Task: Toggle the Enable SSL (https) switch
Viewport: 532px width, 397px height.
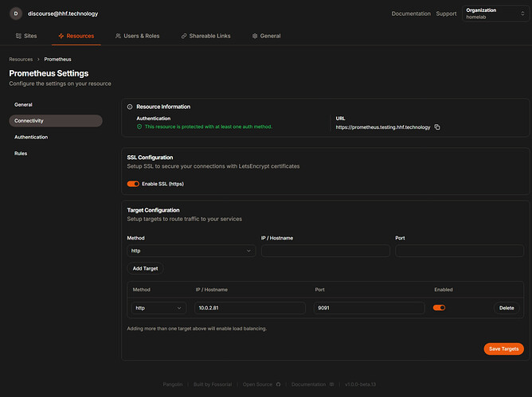Action: (x=133, y=184)
